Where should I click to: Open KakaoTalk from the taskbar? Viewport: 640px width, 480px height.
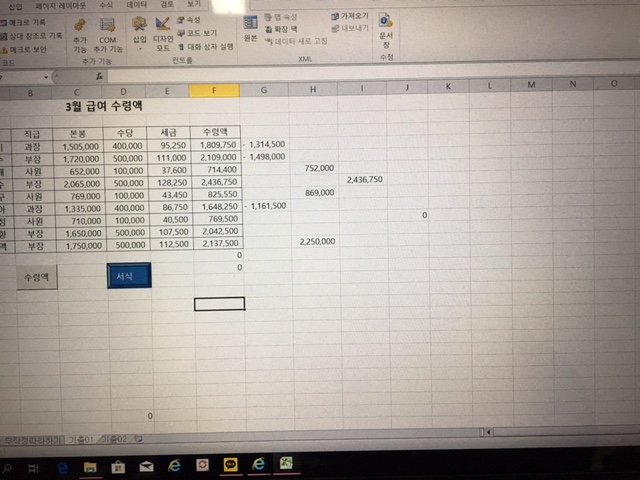point(231,465)
